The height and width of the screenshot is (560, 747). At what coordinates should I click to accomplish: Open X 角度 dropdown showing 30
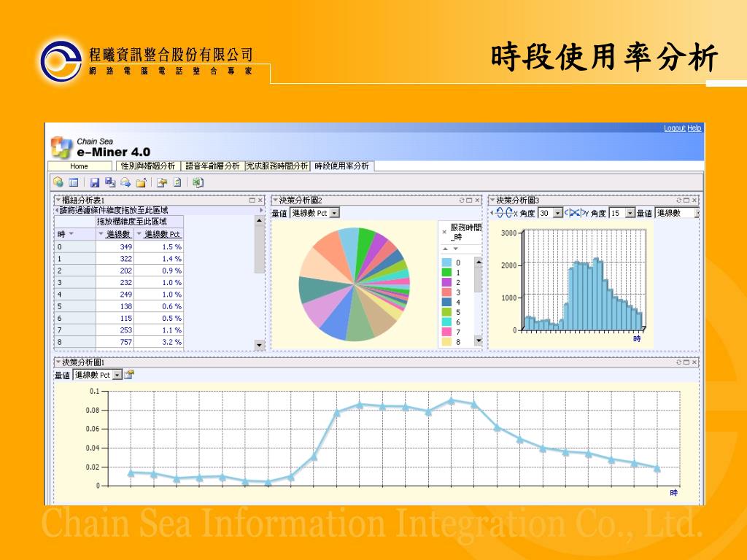558,213
